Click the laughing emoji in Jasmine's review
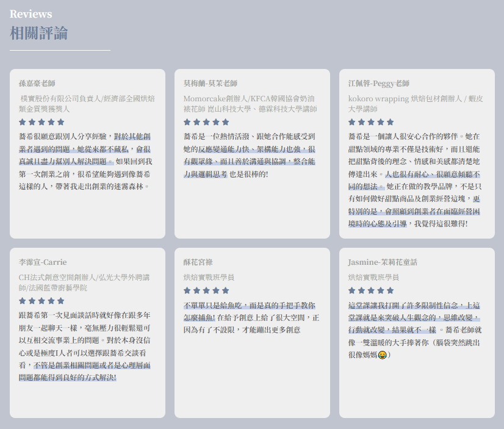The width and height of the screenshot is (504, 429). 383,355
